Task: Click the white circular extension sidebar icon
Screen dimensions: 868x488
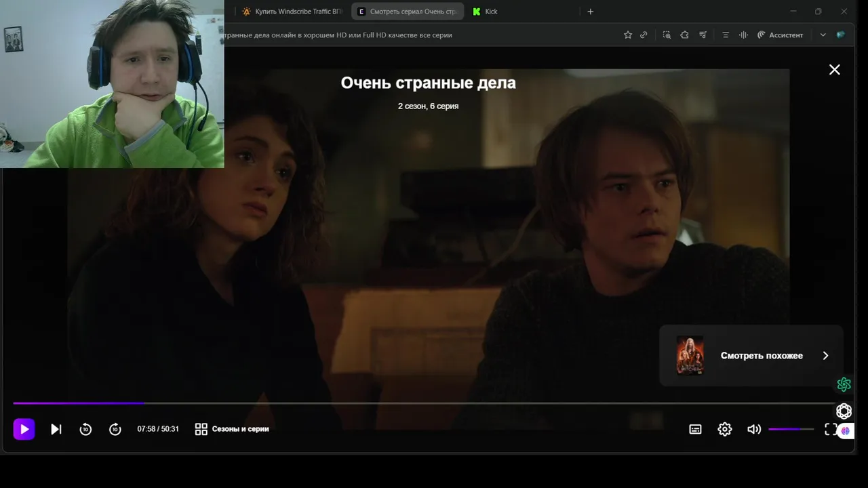Action: (844, 411)
